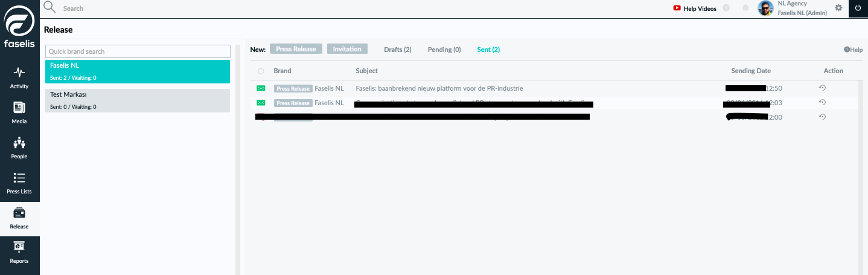Create a new Press Release

[296, 49]
